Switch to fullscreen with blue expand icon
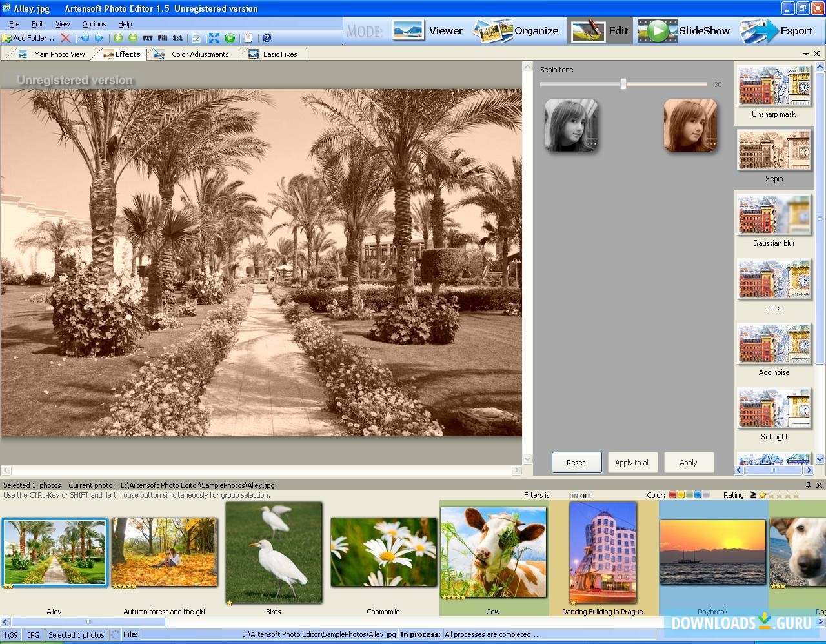 (x=214, y=38)
